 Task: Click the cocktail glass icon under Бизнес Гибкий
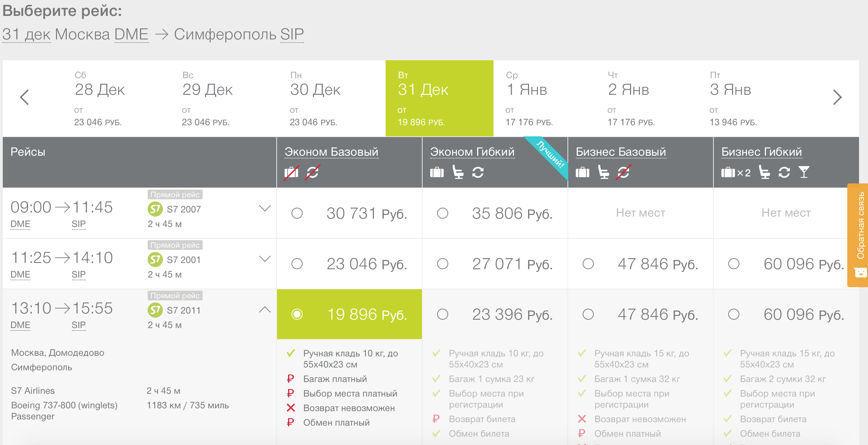coord(804,172)
